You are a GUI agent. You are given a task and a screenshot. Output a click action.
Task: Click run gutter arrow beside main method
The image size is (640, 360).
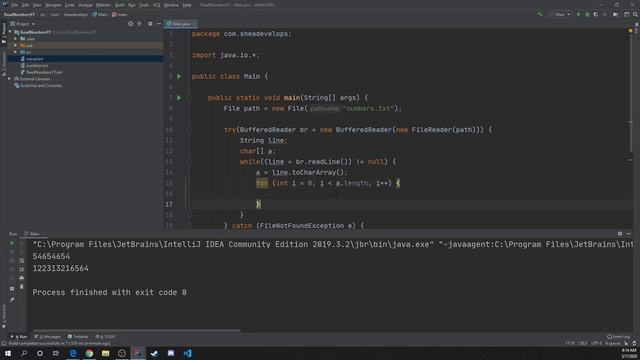point(179,98)
